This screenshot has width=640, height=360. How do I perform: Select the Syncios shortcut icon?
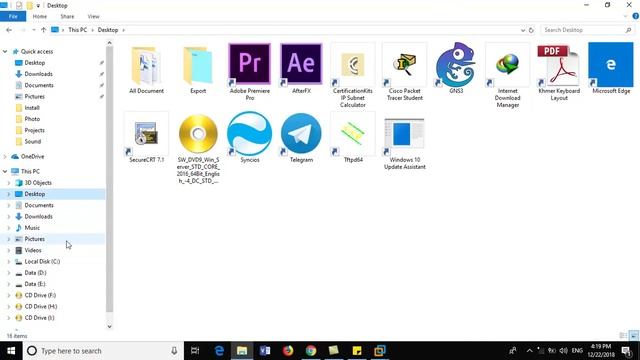point(249,138)
